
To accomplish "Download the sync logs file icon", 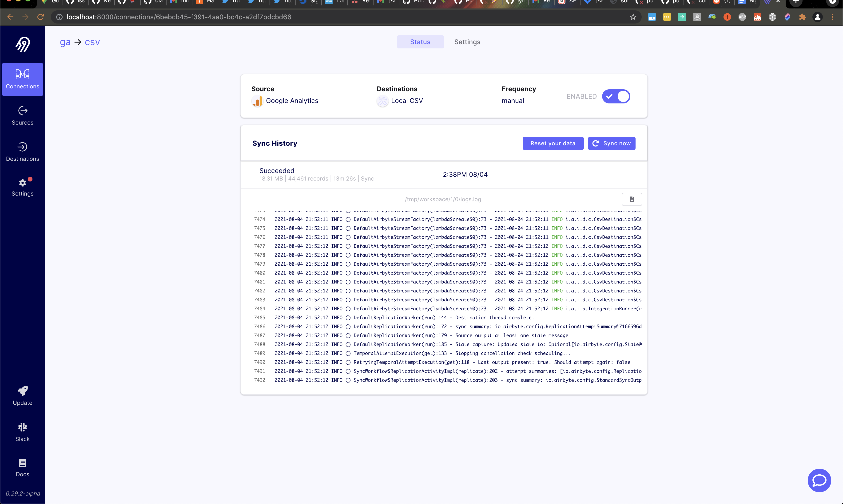I will 632,199.
